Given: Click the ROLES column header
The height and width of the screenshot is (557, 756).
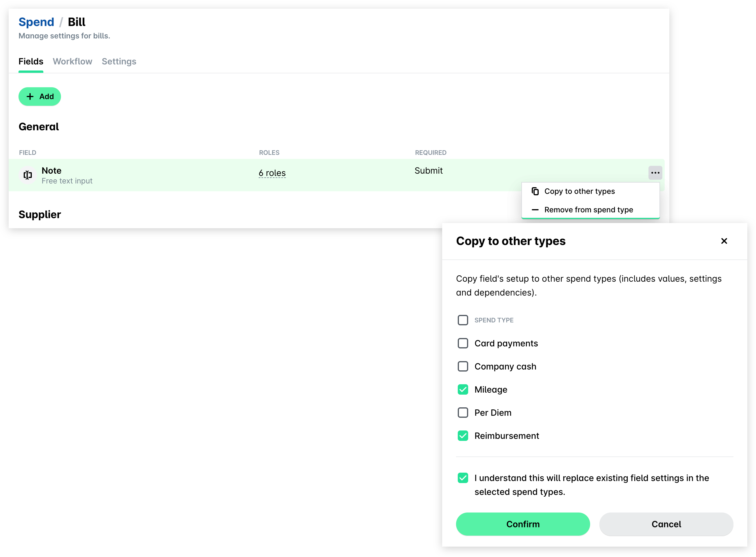Looking at the screenshot, I should point(269,153).
